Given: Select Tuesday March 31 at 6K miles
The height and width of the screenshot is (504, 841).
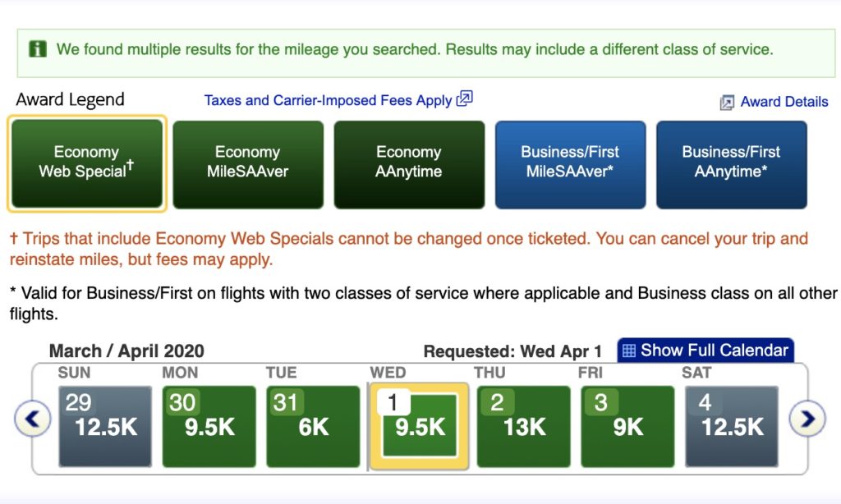Looking at the screenshot, I should pyautogui.click(x=313, y=426).
